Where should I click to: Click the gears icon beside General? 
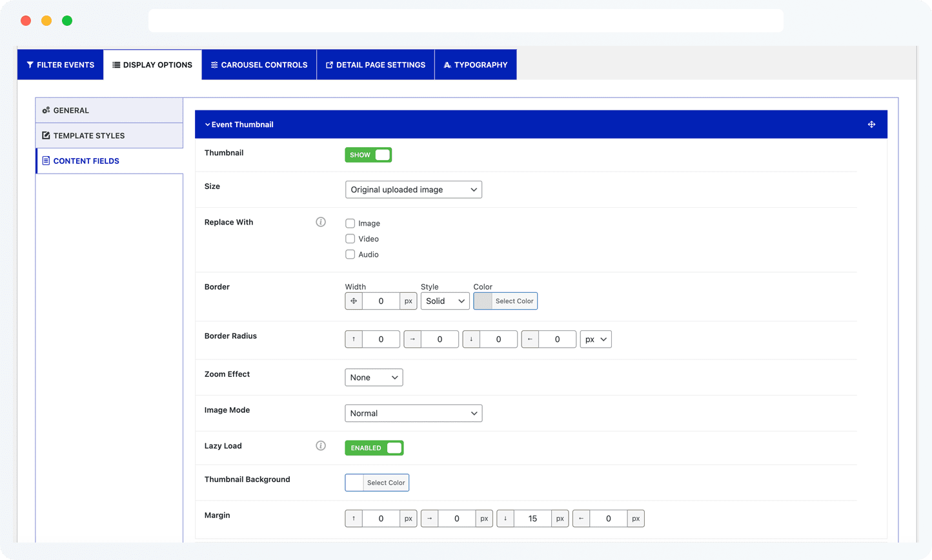click(46, 110)
